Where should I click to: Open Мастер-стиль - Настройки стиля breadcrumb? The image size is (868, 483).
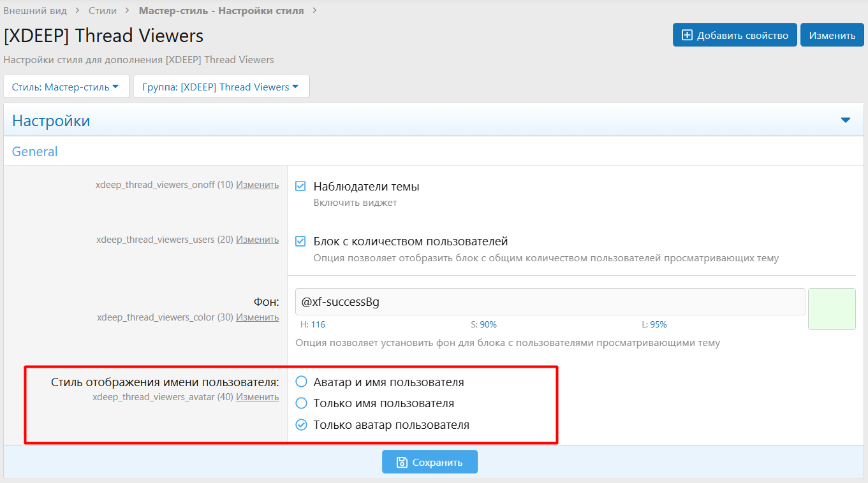click(221, 10)
